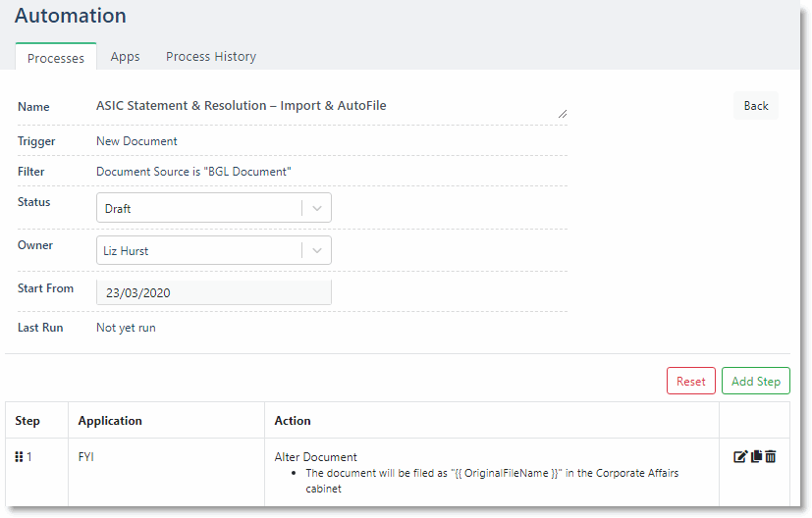Grab the drag handle for step 1
The height and width of the screenshot is (518, 812).
tap(20, 456)
